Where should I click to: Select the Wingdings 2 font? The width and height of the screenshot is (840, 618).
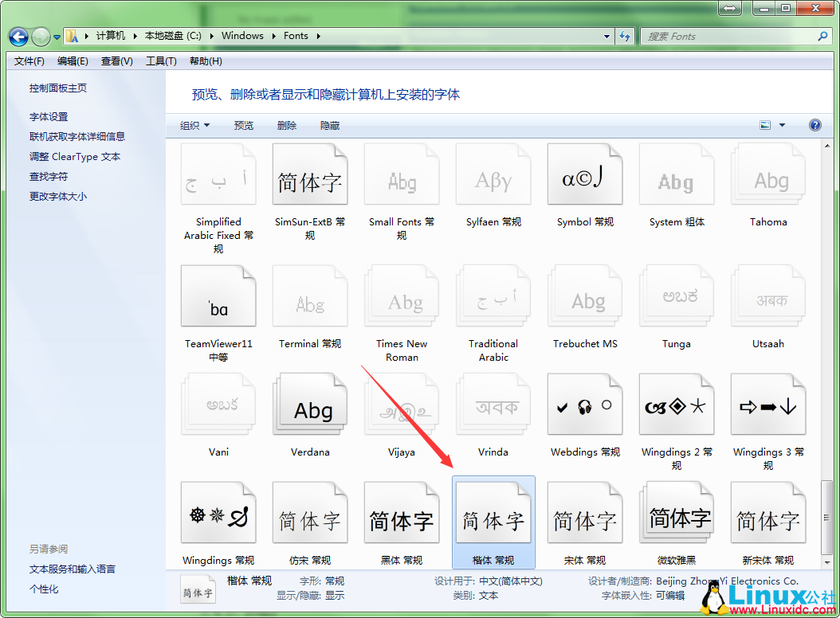click(677, 404)
